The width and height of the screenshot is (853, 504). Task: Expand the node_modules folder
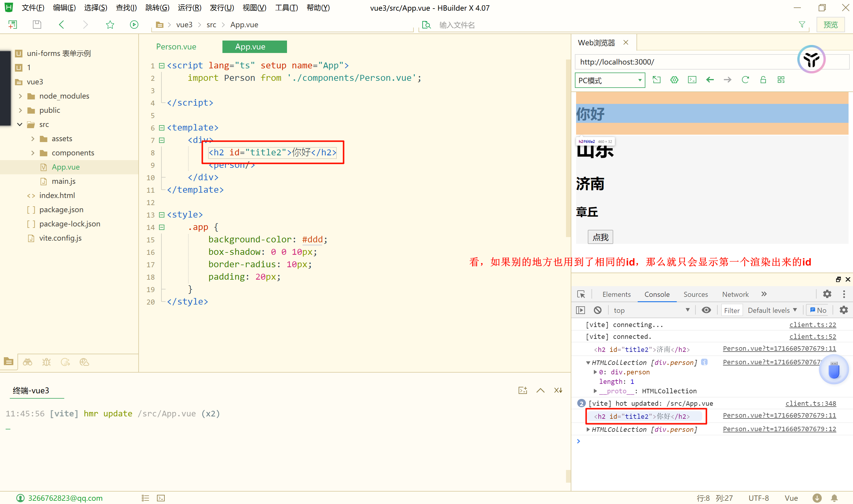[x=20, y=96]
